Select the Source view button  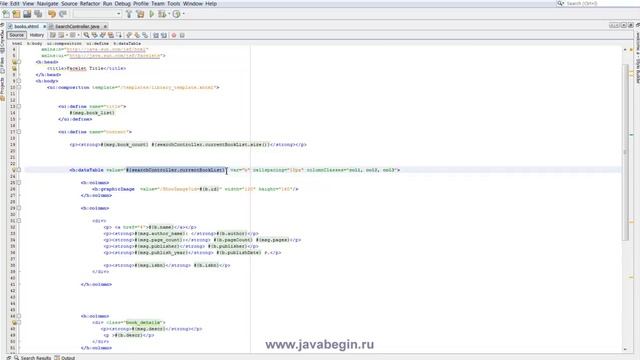(x=17, y=35)
